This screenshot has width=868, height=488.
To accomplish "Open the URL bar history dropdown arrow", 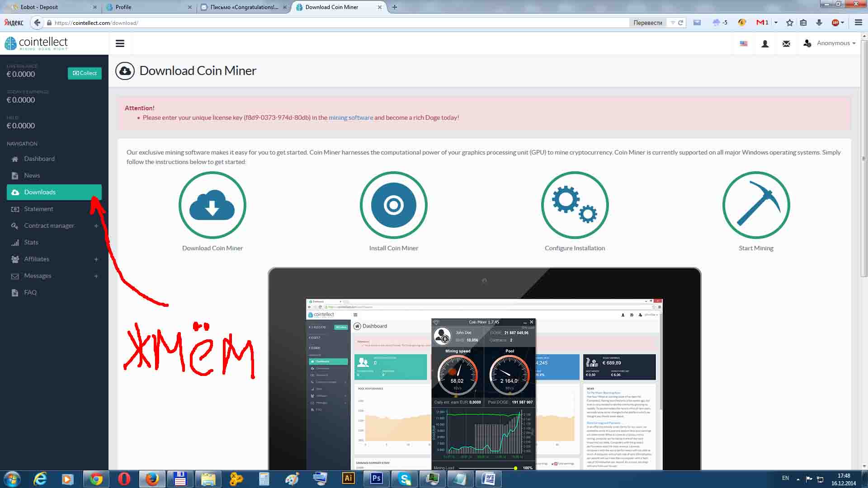I will click(x=673, y=23).
